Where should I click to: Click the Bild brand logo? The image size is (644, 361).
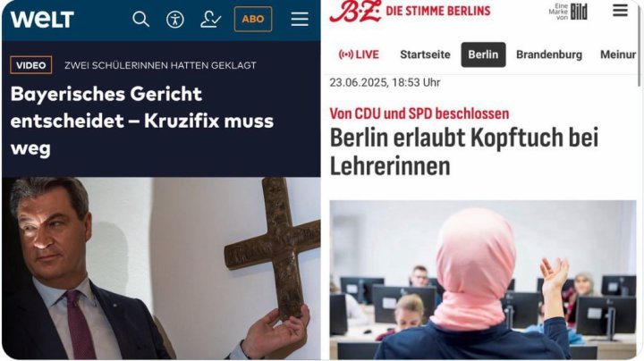pyautogui.click(x=568, y=12)
